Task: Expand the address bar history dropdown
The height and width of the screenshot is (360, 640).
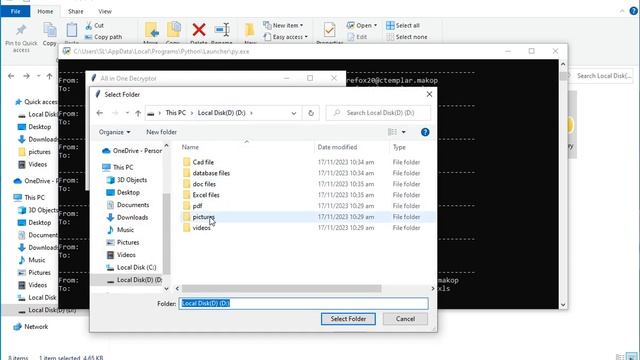Action: tap(293, 113)
